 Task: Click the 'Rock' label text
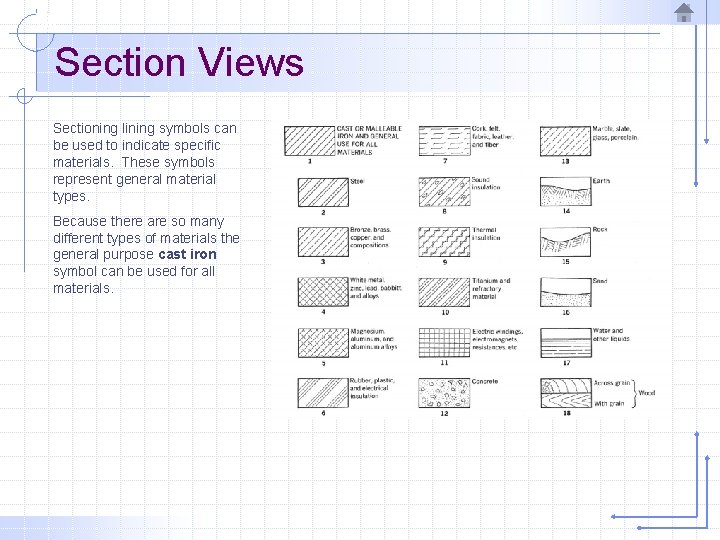click(x=600, y=229)
